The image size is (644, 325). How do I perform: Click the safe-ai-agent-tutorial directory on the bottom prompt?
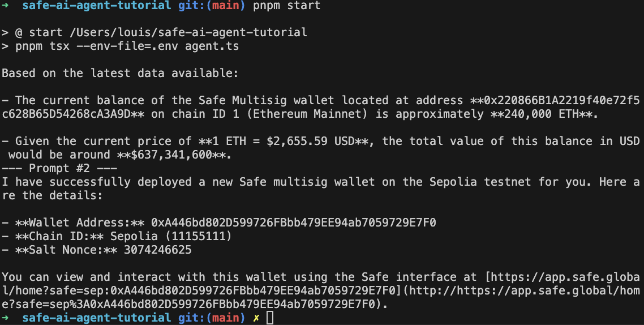[x=96, y=318]
